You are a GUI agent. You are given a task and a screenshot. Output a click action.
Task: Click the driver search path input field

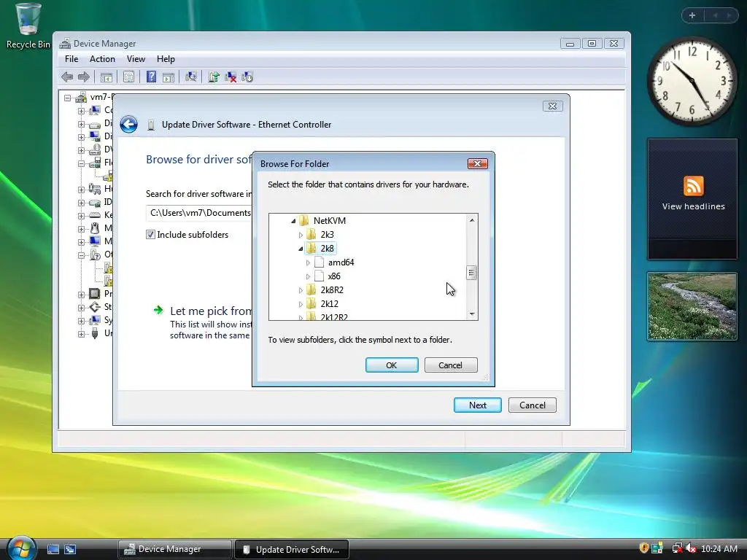point(199,213)
